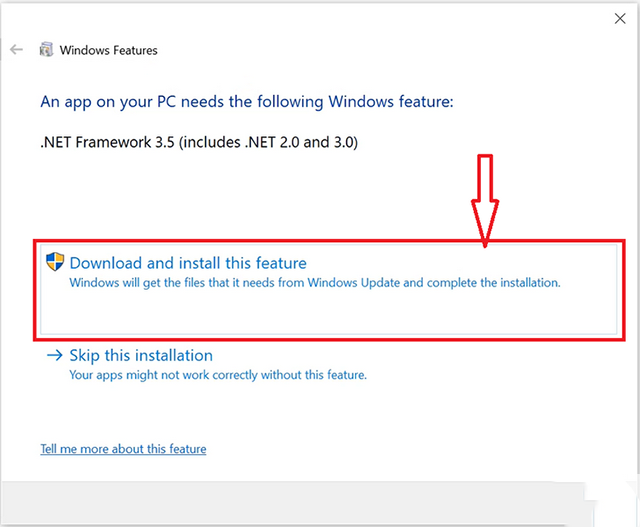Click the arrow icon beside Skip this installation

[55, 355]
